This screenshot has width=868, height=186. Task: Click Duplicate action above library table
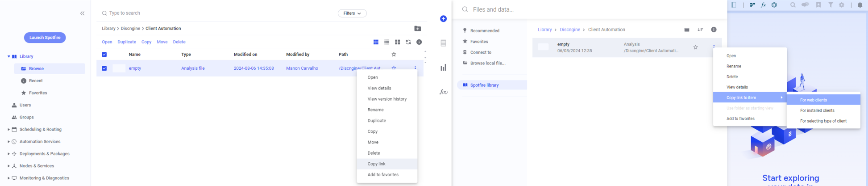point(127,42)
